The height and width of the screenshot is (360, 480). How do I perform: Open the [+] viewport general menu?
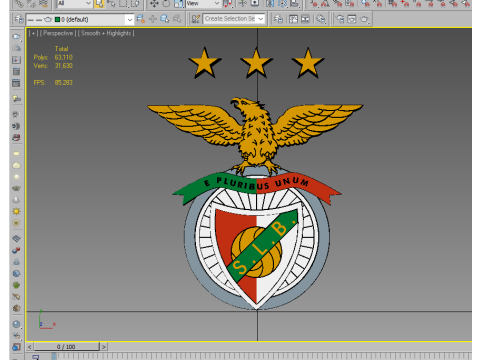pyautogui.click(x=33, y=33)
